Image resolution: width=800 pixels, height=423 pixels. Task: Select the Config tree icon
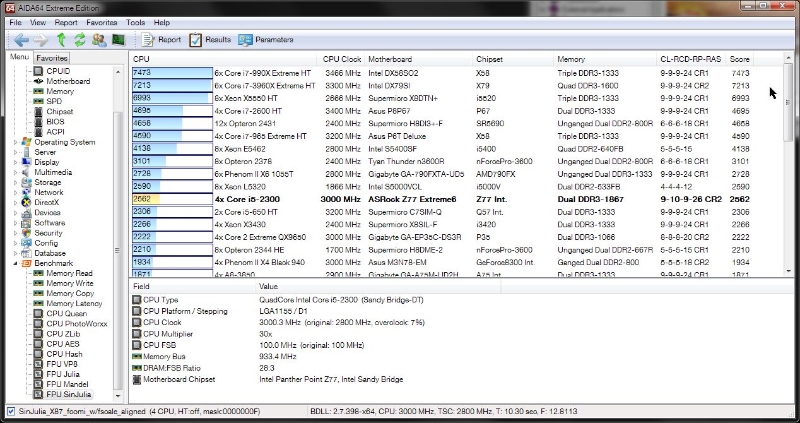26,243
